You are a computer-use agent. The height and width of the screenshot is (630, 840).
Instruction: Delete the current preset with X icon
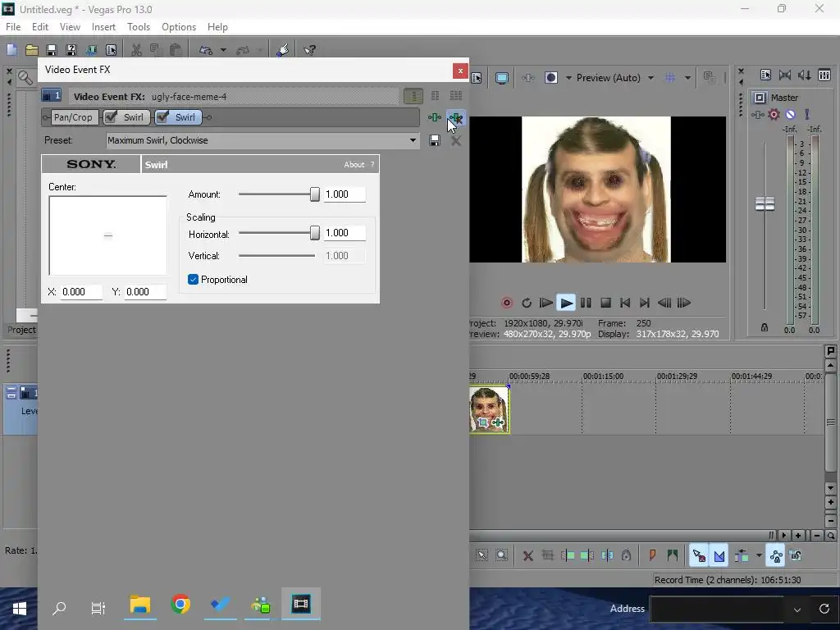(456, 140)
